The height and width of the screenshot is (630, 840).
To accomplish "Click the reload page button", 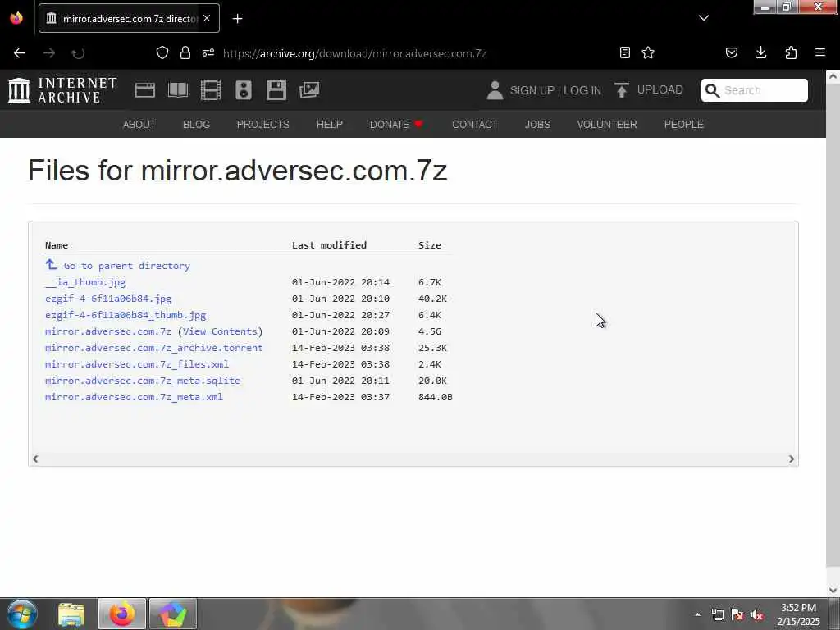I will [x=78, y=53].
